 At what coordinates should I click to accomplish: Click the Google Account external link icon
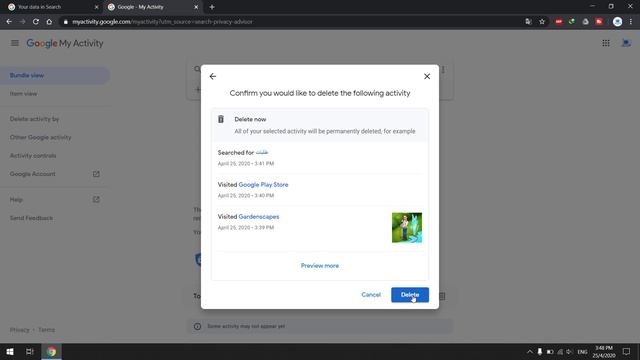pyautogui.click(x=96, y=174)
